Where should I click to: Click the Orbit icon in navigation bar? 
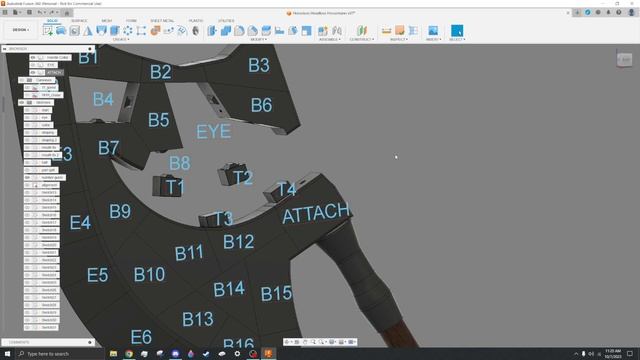coord(287,342)
